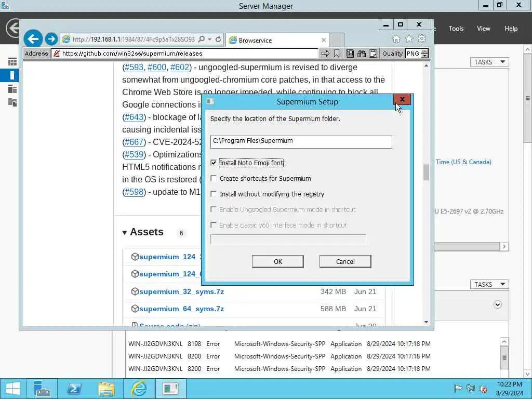Click the Browservice bookmark icon
The width and height of the screenshot is (532, 399).
pos(337,54)
